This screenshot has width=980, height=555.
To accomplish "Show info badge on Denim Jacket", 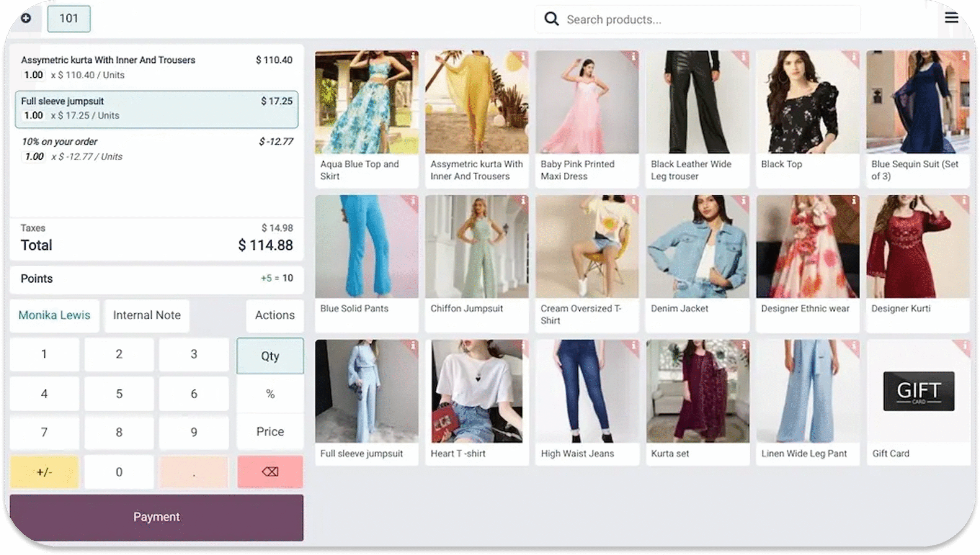I will point(743,201).
